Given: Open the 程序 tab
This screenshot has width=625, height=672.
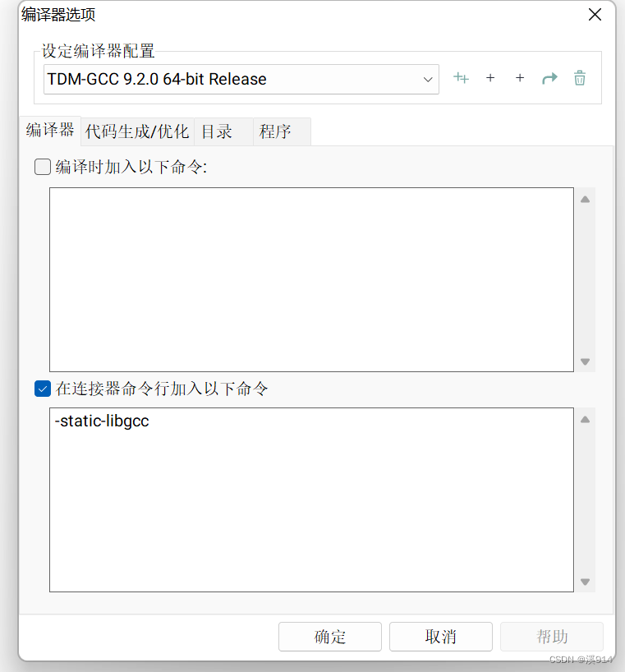Looking at the screenshot, I should pos(282,131).
